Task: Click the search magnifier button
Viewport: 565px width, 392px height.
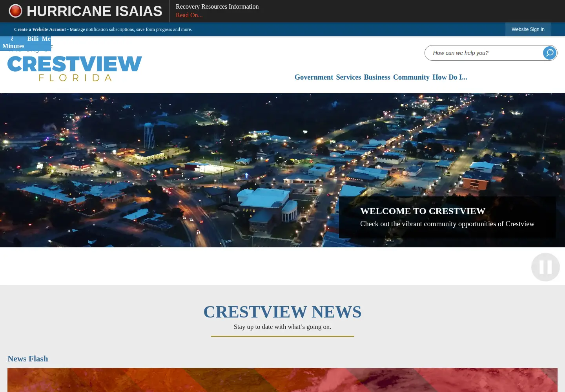Action: [x=549, y=53]
